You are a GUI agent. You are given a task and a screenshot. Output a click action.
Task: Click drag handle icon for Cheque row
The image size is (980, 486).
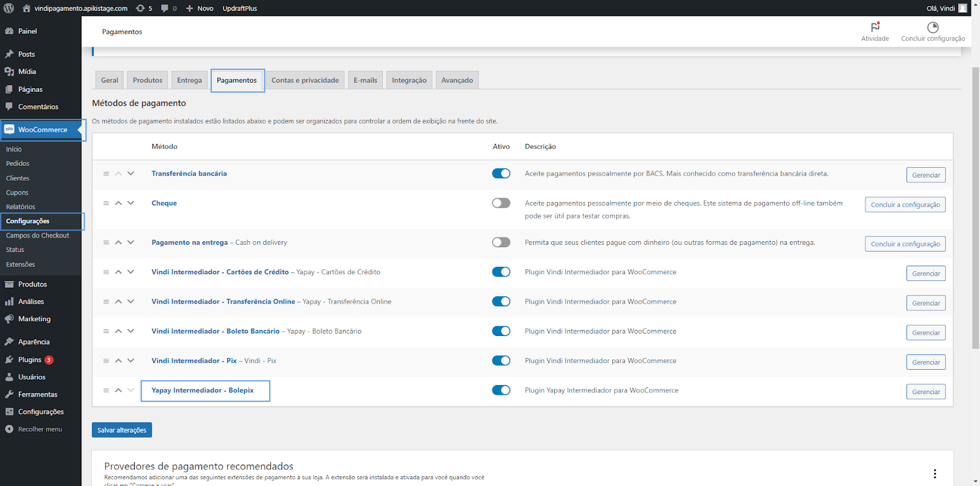[x=106, y=203]
